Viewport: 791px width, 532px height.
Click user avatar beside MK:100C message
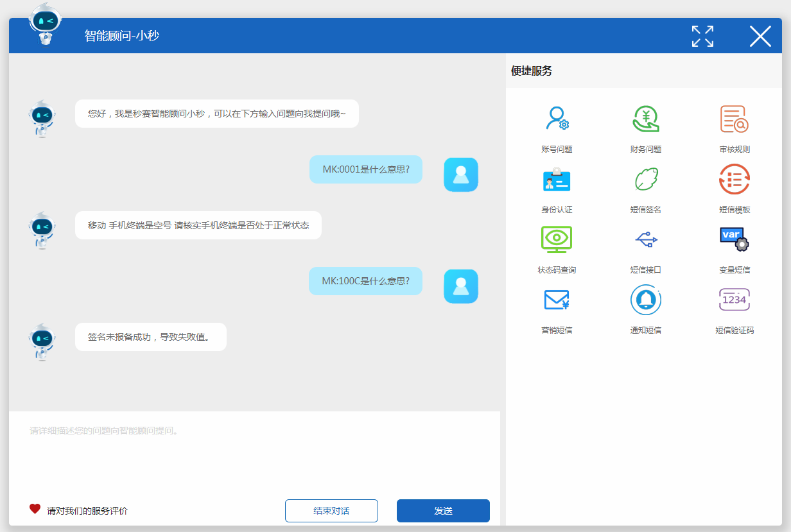point(461,286)
